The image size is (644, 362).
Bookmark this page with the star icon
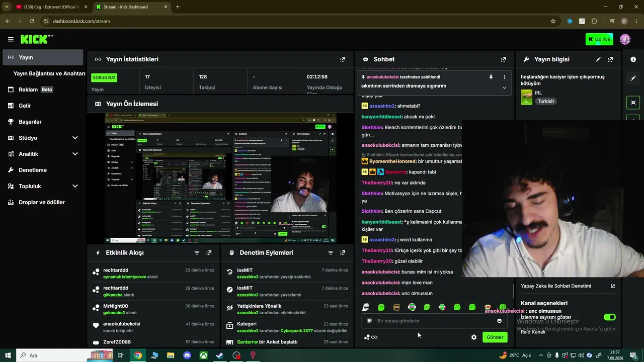[553, 21]
